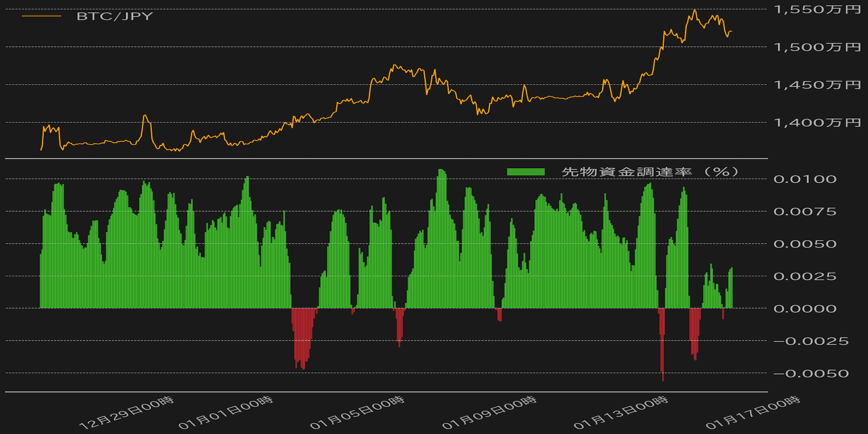Select the 01月01日00時 date tick label
The image size is (868, 434).
(226, 413)
